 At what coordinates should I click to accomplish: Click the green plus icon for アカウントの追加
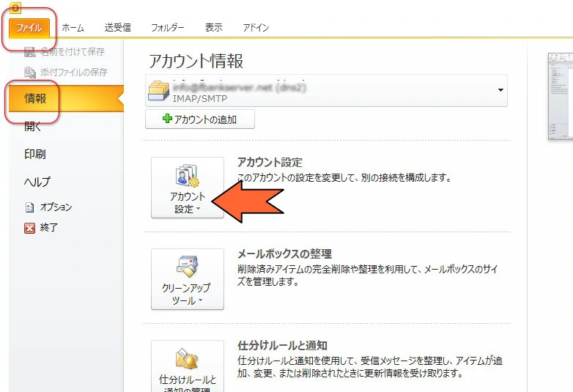pos(167,119)
